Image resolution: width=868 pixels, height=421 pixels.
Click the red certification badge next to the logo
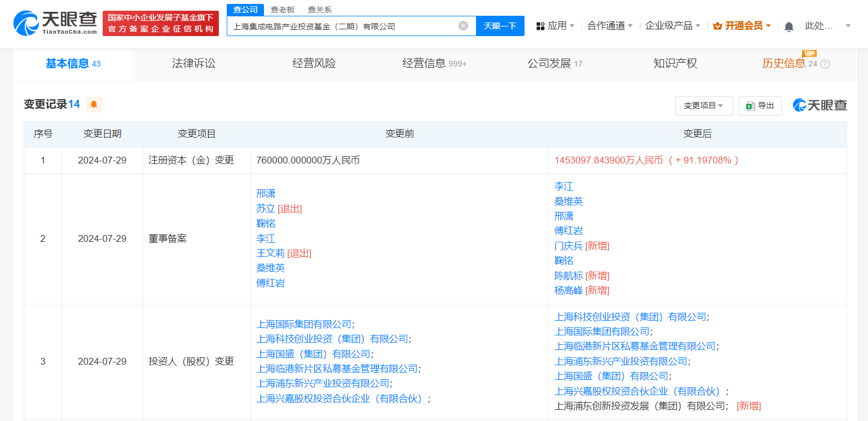(160, 24)
